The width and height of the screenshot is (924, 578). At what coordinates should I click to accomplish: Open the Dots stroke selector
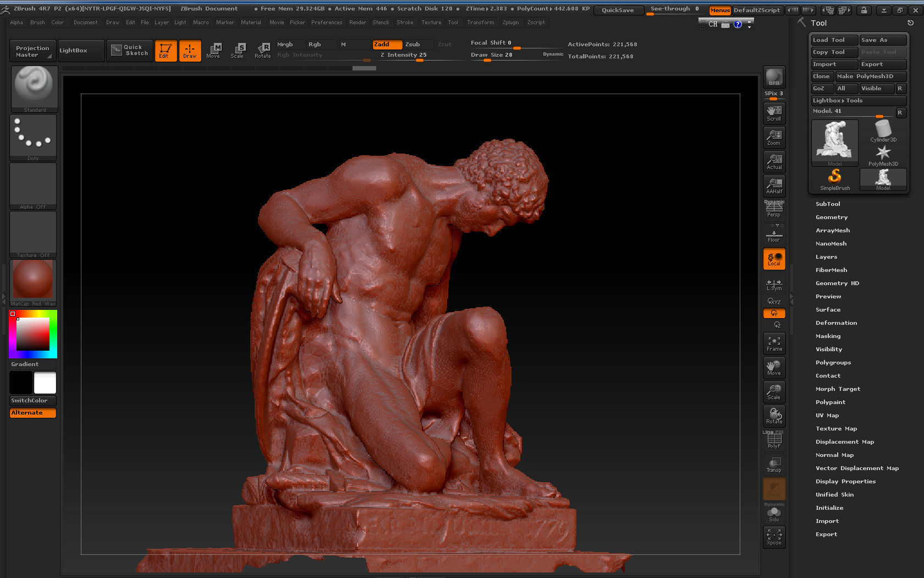tap(34, 138)
